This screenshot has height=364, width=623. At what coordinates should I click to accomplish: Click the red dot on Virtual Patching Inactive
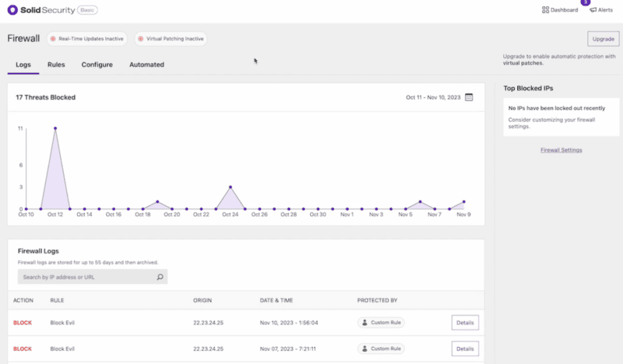141,39
